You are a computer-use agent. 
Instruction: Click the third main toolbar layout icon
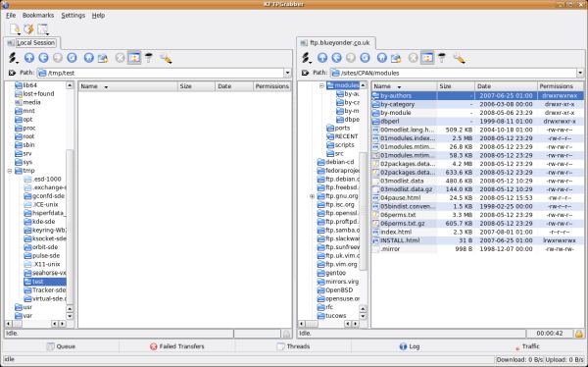click(43, 29)
